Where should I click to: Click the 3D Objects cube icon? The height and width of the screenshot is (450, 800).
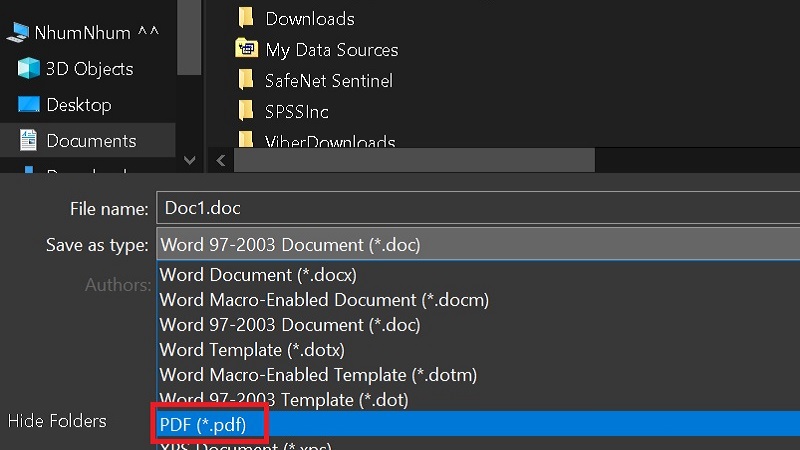click(x=28, y=68)
